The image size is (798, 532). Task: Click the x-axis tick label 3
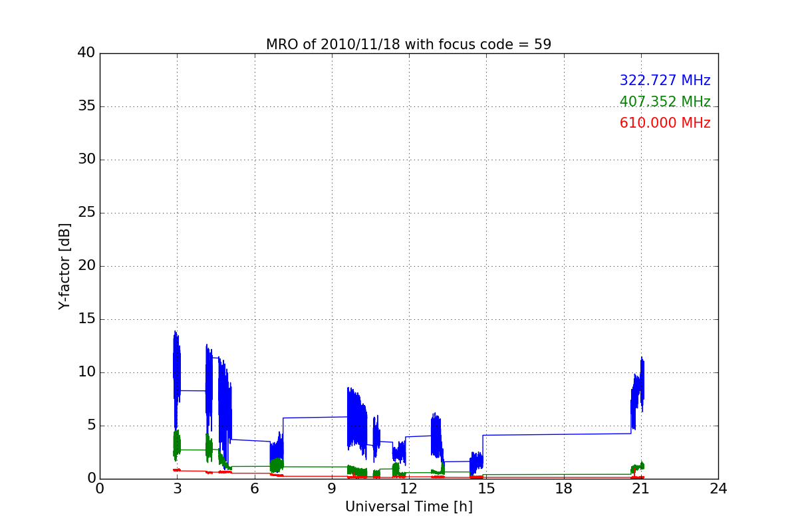(x=177, y=489)
